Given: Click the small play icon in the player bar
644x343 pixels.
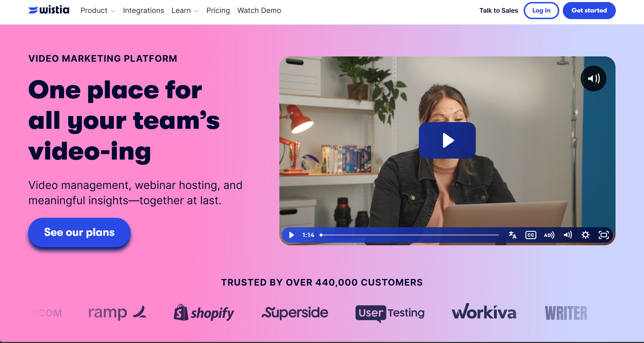Looking at the screenshot, I should tap(291, 235).
